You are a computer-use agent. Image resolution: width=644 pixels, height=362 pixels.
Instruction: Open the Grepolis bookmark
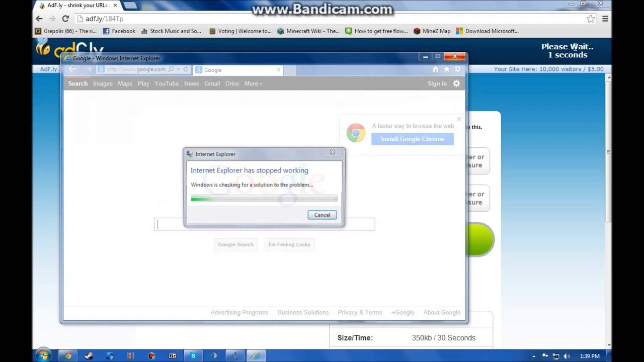[x=65, y=31]
